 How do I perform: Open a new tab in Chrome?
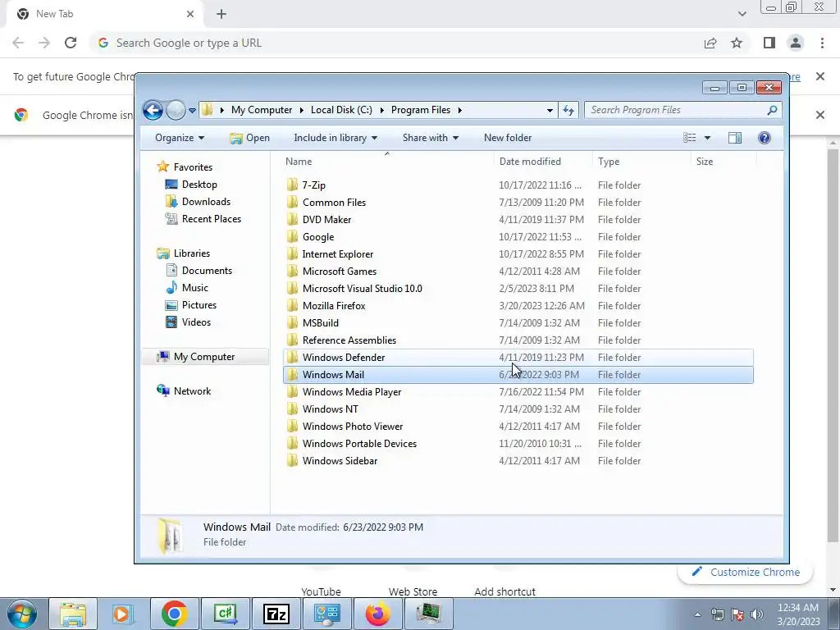[x=221, y=14]
